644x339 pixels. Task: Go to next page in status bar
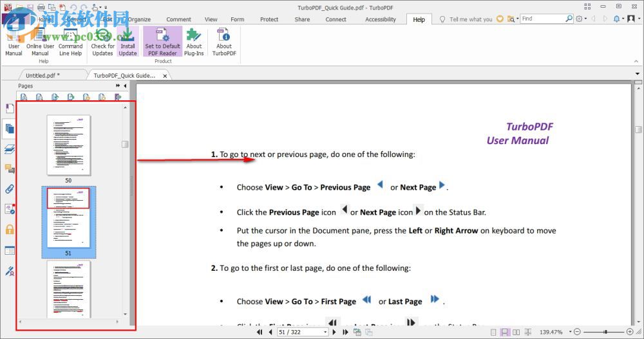pyautogui.click(x=334, y=332)
